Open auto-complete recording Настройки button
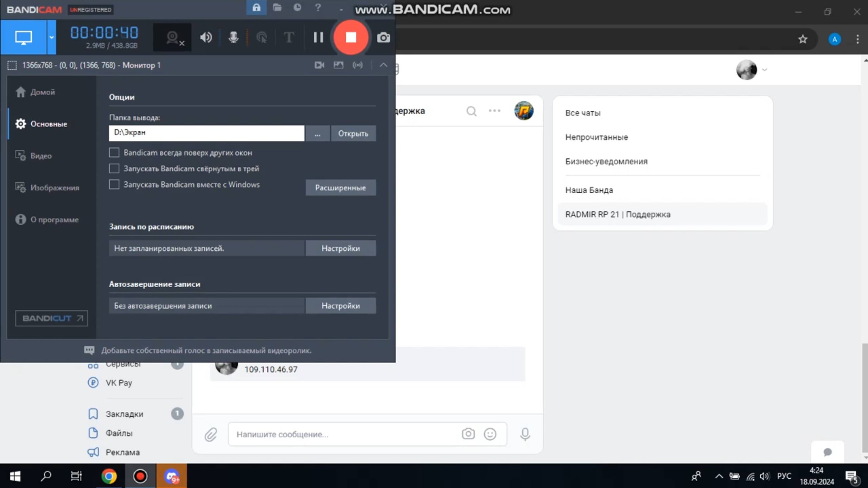The width and height of the screenshot is (868, 488). coord(340,306)
